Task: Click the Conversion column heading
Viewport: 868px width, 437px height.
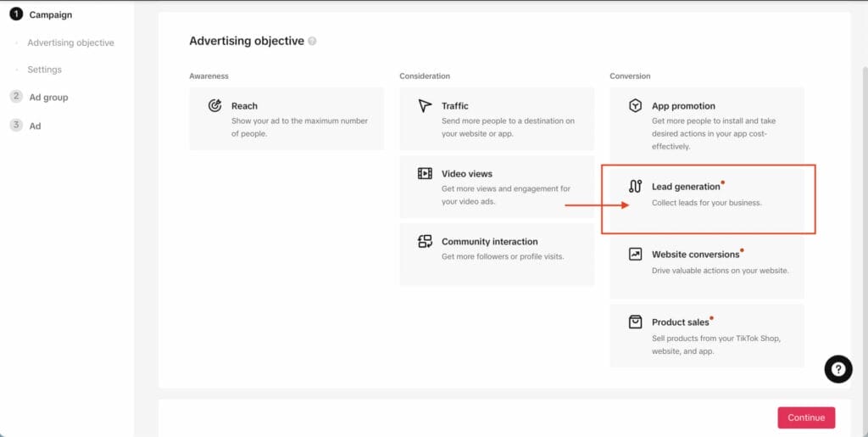Action: (x=630, y=76)
